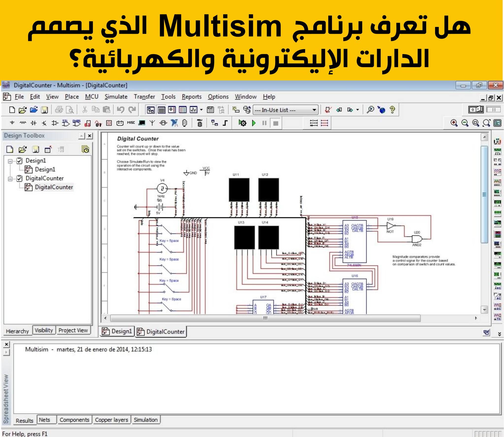Screen dimensions: 504x437
Task: Switch to the Copper layers tab
Action: 111,420
